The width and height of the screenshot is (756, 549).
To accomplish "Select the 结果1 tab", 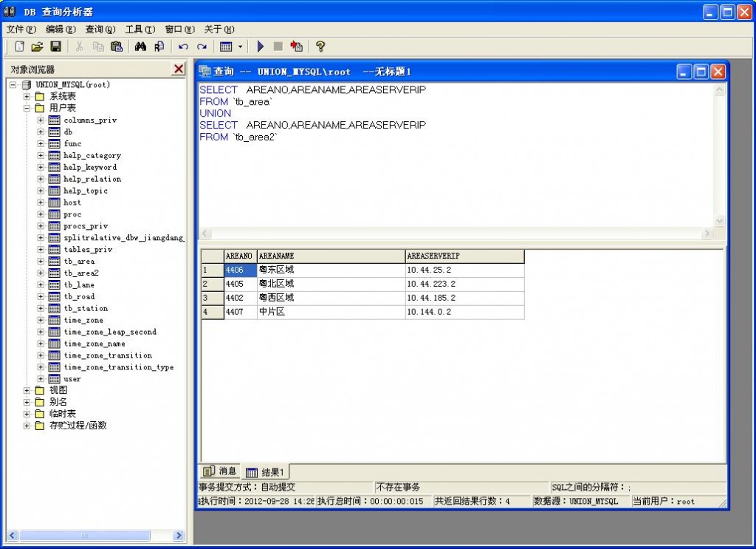I will tap(267, 471).
